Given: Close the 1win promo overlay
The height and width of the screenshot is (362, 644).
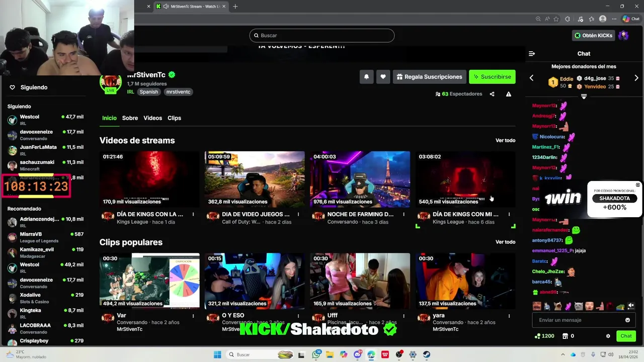Looking at the screenshot, I should (x=638, y=185).
